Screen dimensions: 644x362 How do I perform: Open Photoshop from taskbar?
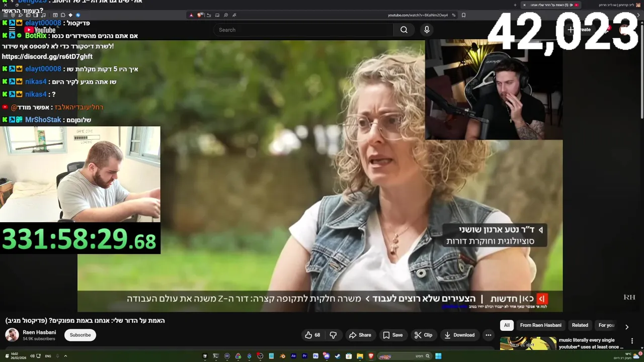pyautogui.click(x=315, y=356)
